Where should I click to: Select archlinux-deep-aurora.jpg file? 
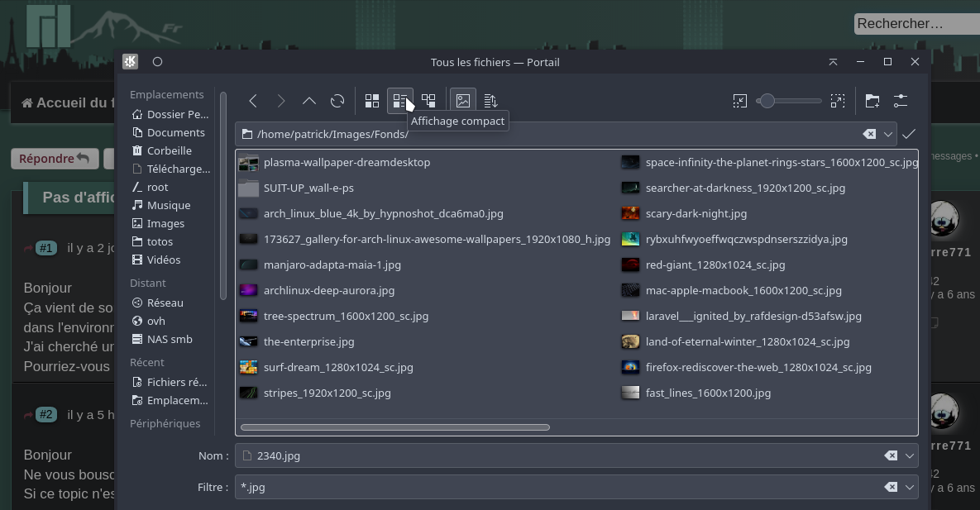point(317,291)
